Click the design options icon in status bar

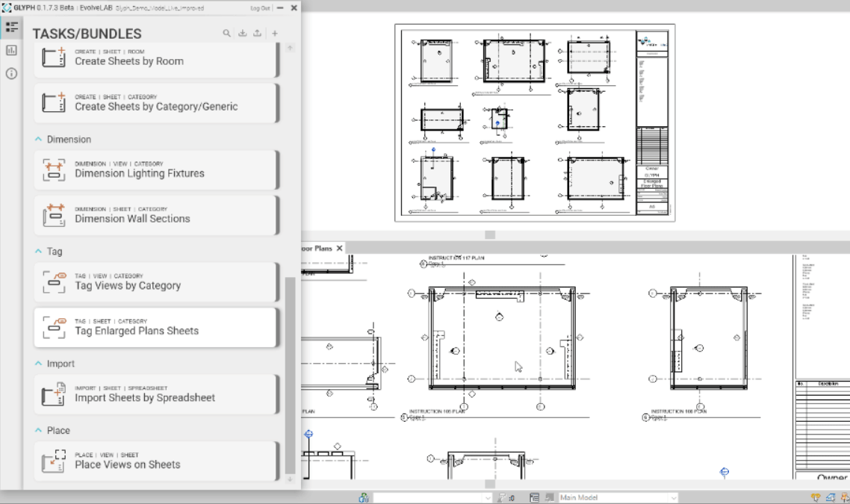[x=535, y=497]
